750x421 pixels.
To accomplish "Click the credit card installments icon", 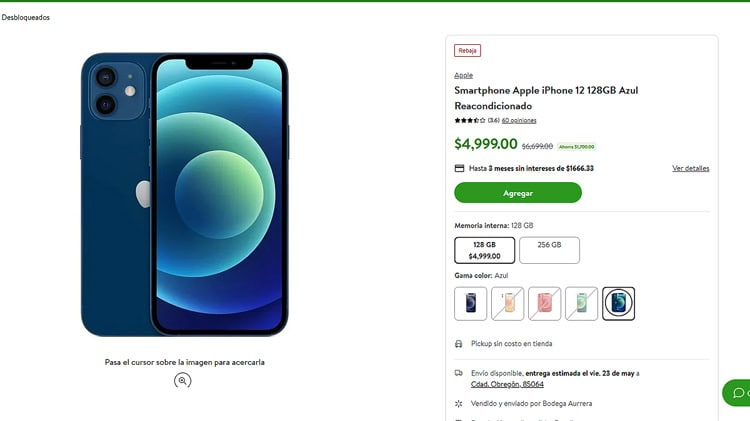I will coord(459,168).
